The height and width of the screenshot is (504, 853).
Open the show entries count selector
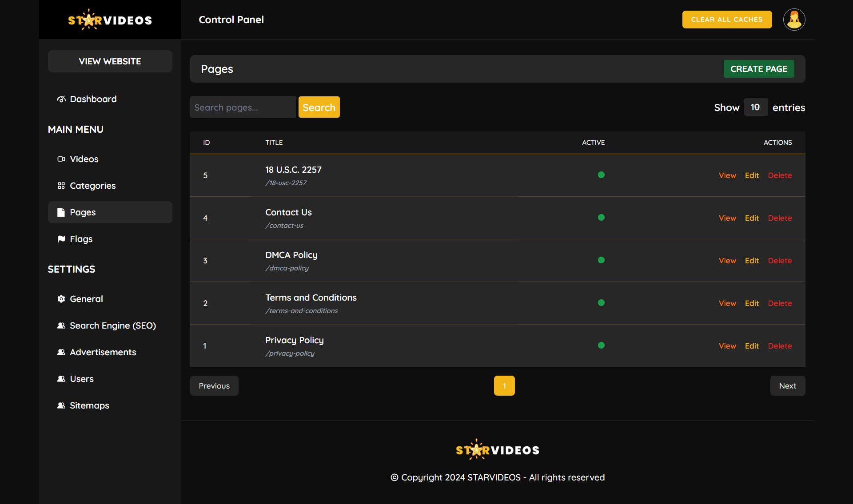(x=755, y=107)
